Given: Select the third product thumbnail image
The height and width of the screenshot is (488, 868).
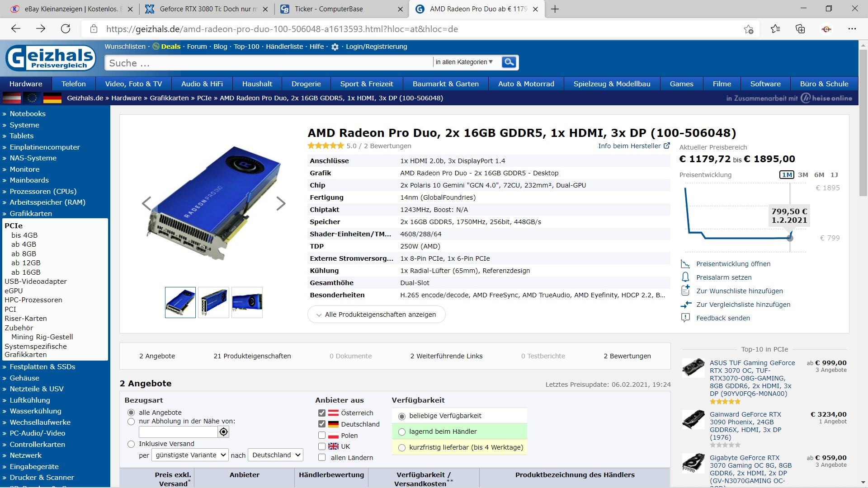Looking at the screenshot, I should pos(247,302).
